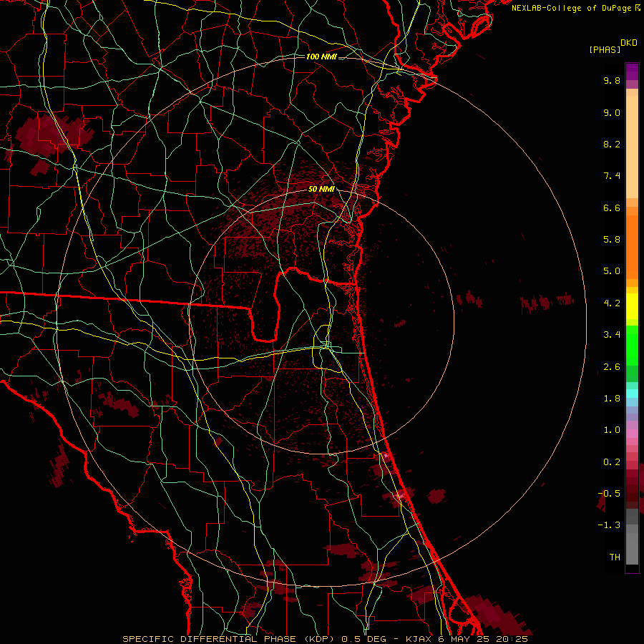Click the -0.5 scale value
The height and width of the screenshot is (644, 644).
609,494
